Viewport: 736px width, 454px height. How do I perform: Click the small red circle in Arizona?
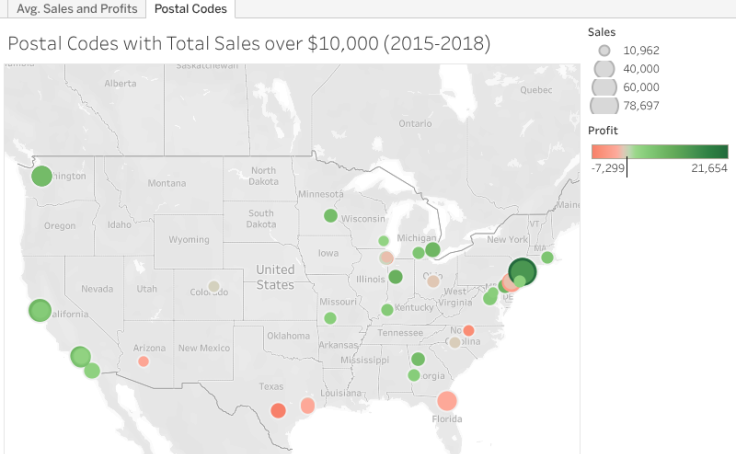point(143,361)
